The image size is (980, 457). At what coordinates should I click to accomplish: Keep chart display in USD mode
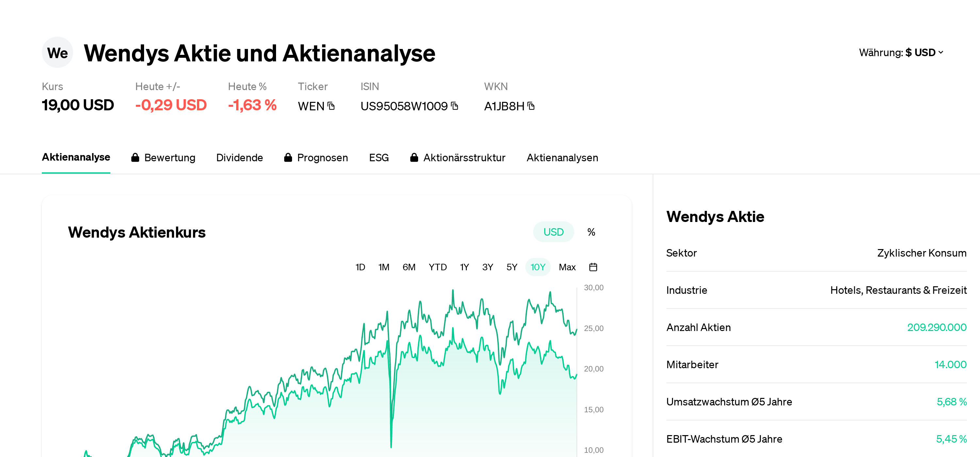point(553,231)
